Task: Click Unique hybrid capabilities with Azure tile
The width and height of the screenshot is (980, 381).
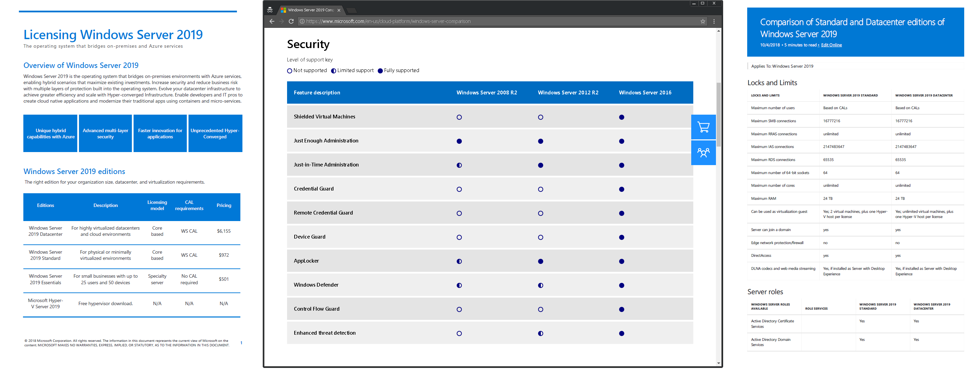Action: (50, 134)
